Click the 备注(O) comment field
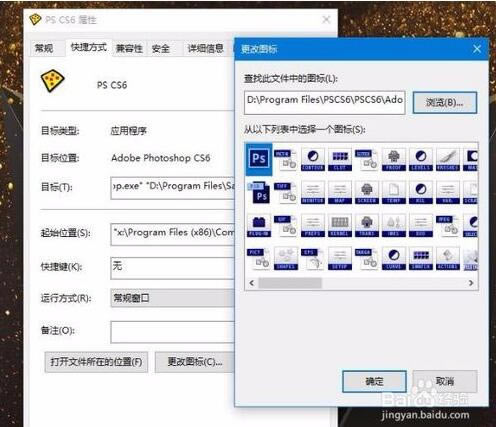The height and width of the screenshot is (427, 496). point(172,332)
